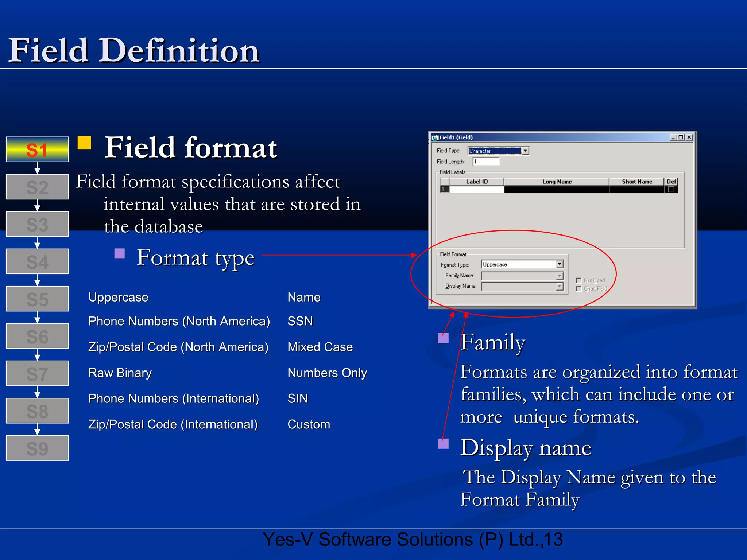747x560 pixels.
Task: Navigate to step S7
Action: (x=37, y=373)
